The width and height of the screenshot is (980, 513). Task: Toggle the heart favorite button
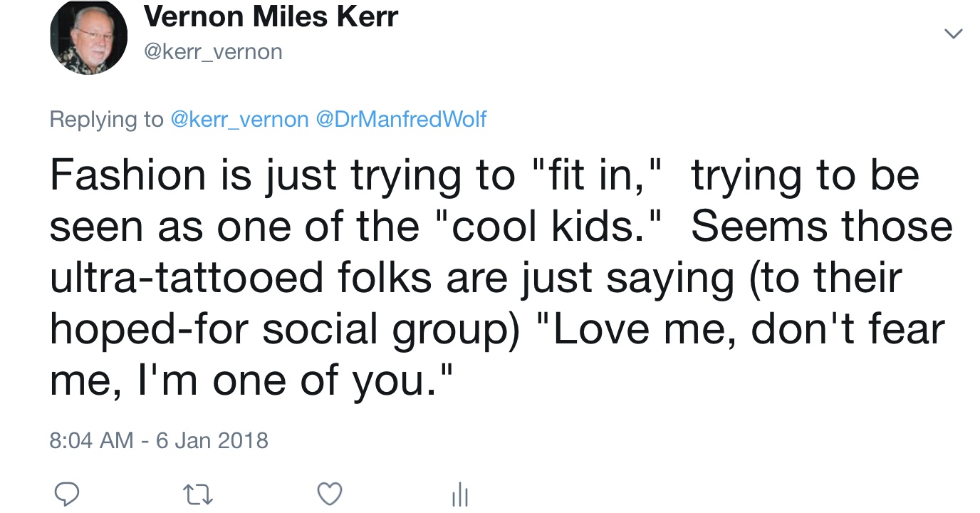[329, 494]
